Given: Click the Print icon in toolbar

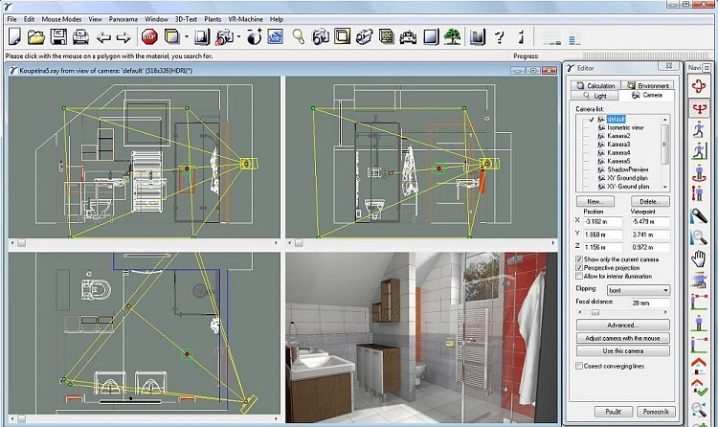Looking at the screenshot, I should [x=78, y=37].
